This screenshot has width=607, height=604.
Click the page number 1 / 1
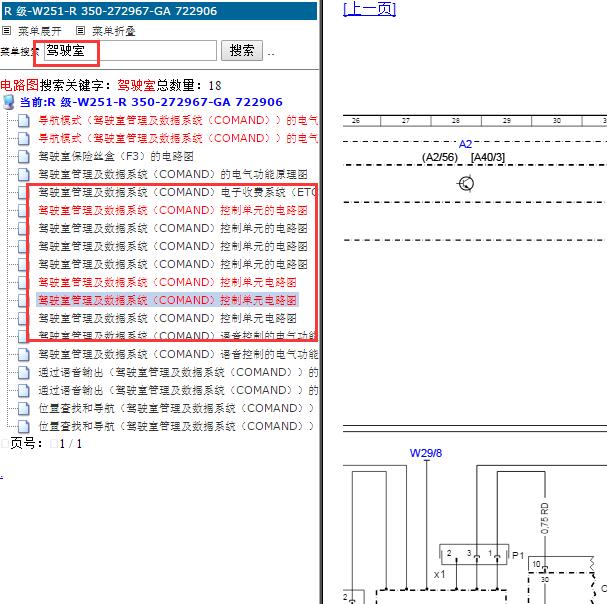tap(71, 444)
